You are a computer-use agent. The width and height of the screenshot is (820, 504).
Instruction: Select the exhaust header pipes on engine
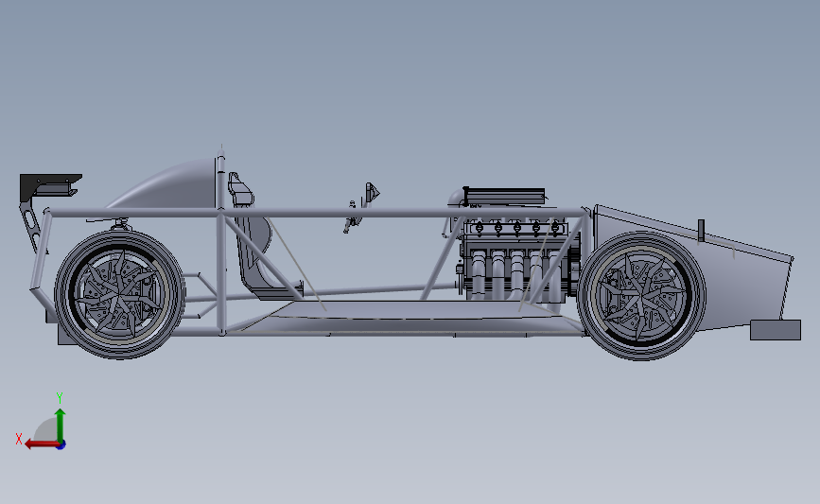point(515,274)
